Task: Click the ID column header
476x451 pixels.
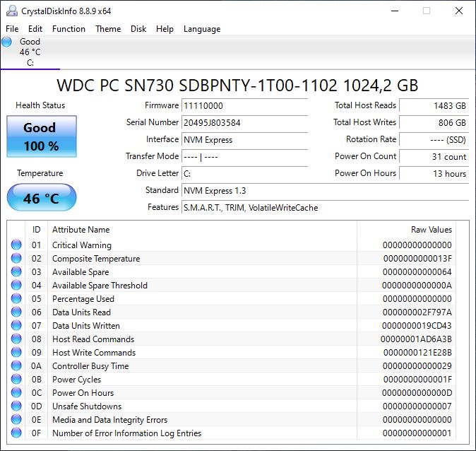Action: point(36,230)
